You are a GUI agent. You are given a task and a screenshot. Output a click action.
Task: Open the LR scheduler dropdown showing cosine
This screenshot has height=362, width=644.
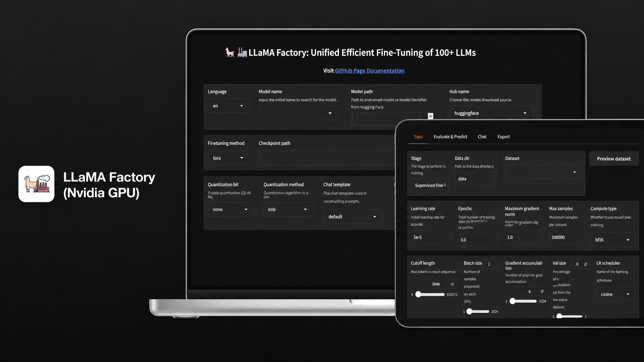[x=616, y=294]
